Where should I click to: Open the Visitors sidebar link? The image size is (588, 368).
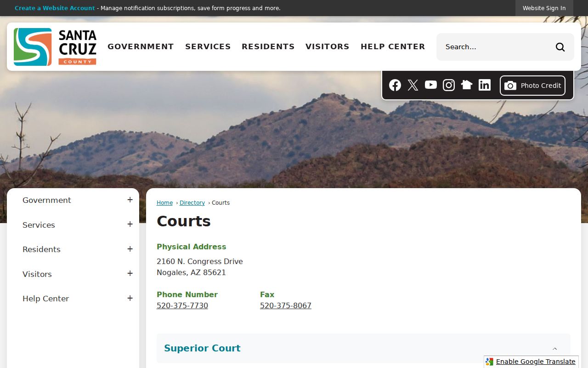[37, 274]
